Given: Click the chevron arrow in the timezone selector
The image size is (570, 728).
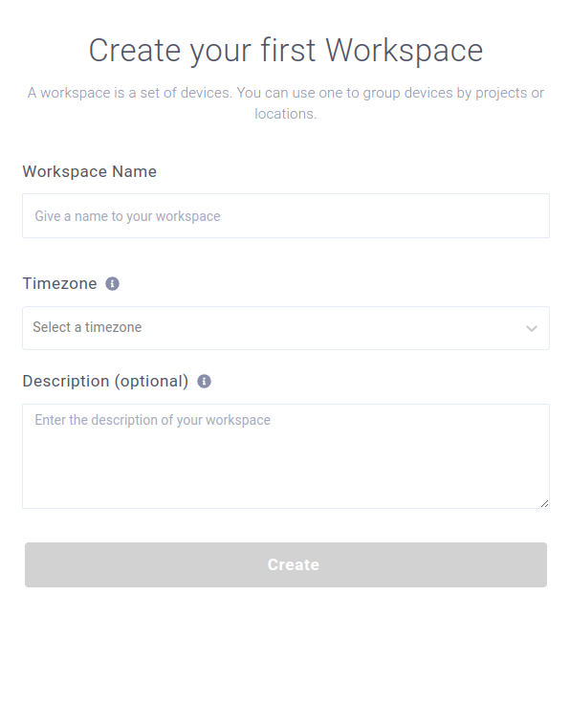Looking at the screenshot, I should (x=532, y=328).
